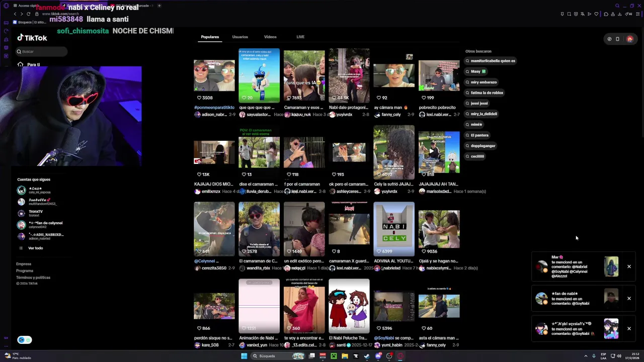The width and height of the screenshot is (644, 362).
Task: Open the Empresa footer link
Action: (24, 264)
